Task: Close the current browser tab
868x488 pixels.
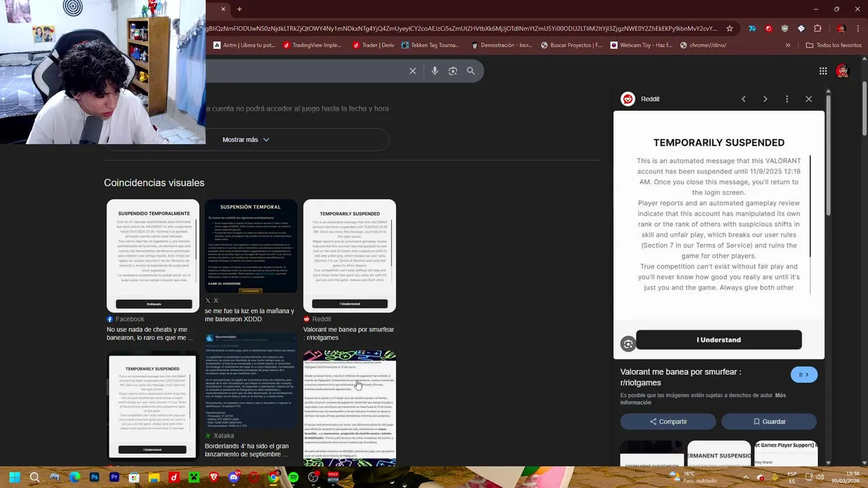Action: pyautogui.click(x=223, y=9)
